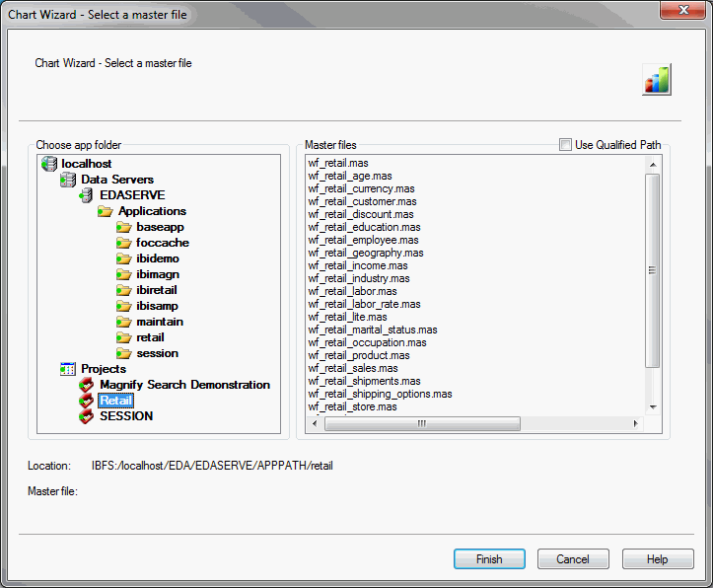Screen dimensions: 713x588
Task: Select wf_retail_labor_rate.mas master file
Action: pyautogui.click(x=364, y=304)
